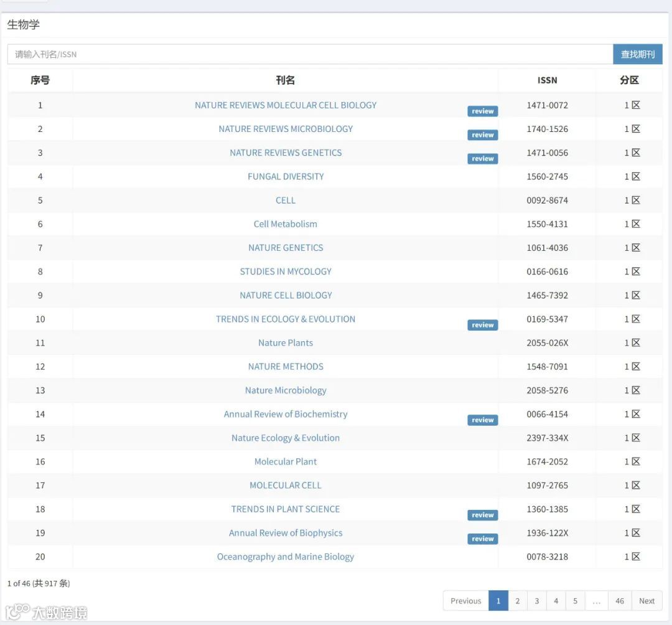Open NATURE REVIEWS MICROBIOLOGY journal link
This screenshot has height=625, width=672.
tap(286, 129)
